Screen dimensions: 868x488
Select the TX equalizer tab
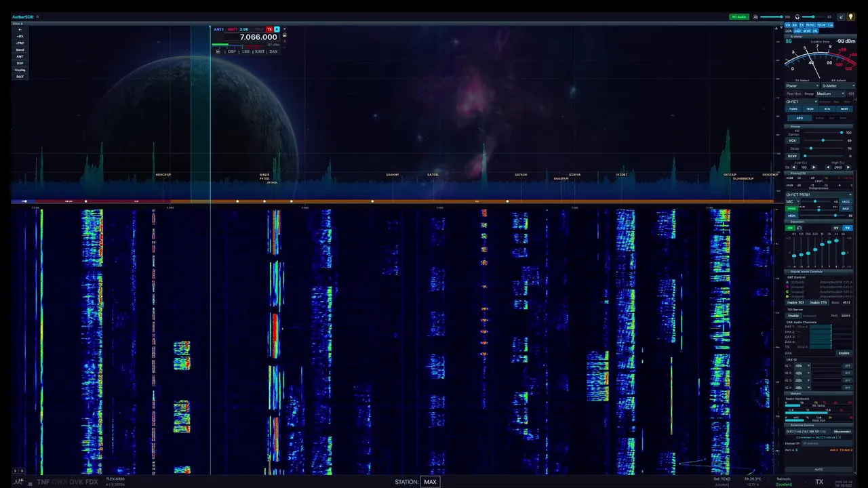point(848,228)
